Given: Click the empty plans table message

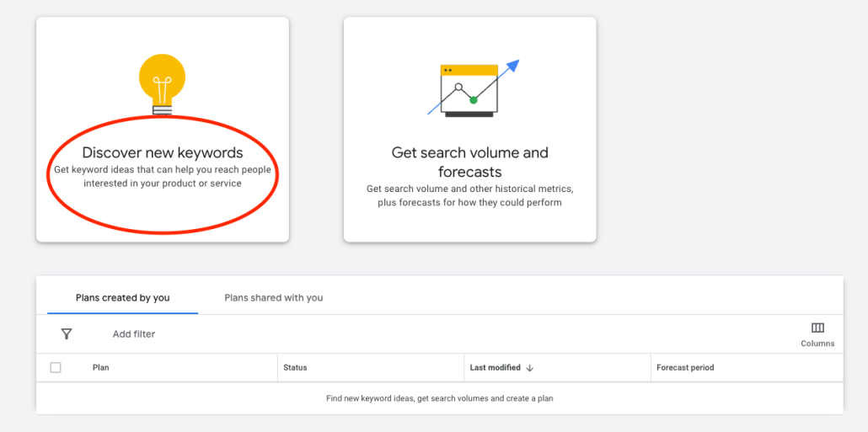Looking at the screenshot, I should 439,398.
